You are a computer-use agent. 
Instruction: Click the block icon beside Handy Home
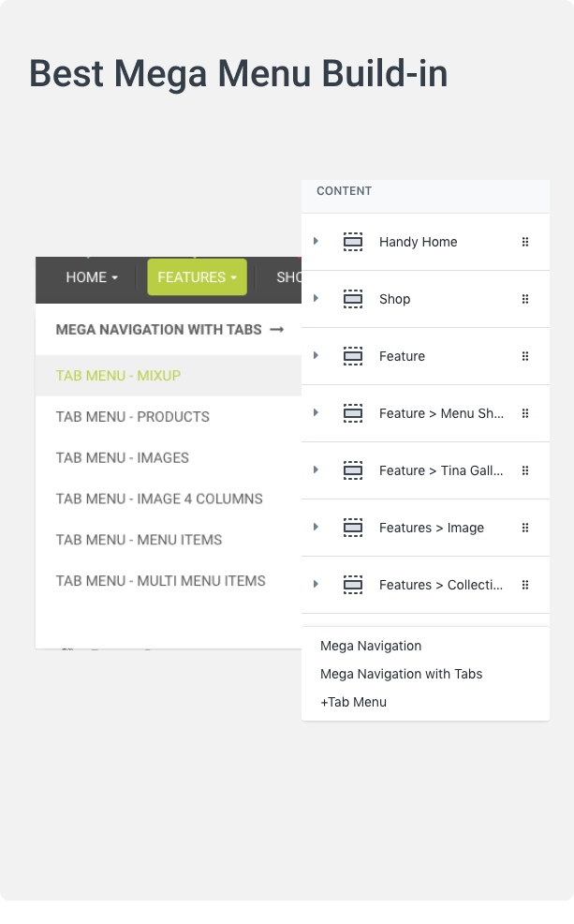click(353, 242)
